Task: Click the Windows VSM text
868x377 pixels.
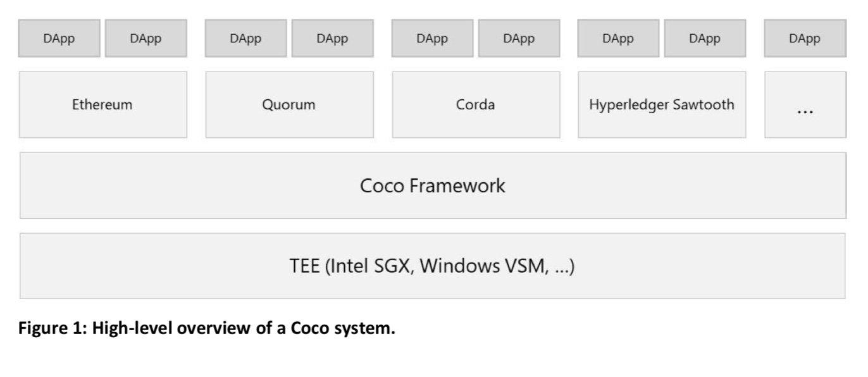Action: pos(482,266)
